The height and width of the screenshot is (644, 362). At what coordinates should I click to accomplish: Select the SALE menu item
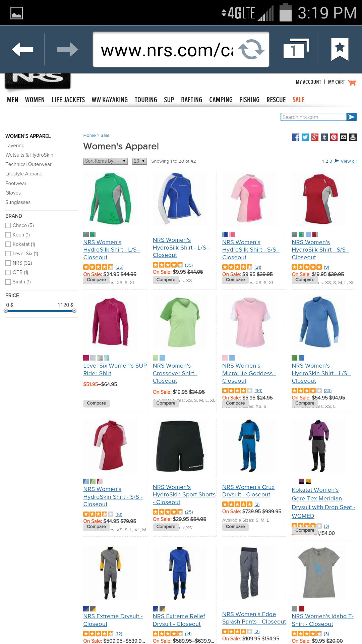point(298,100)
